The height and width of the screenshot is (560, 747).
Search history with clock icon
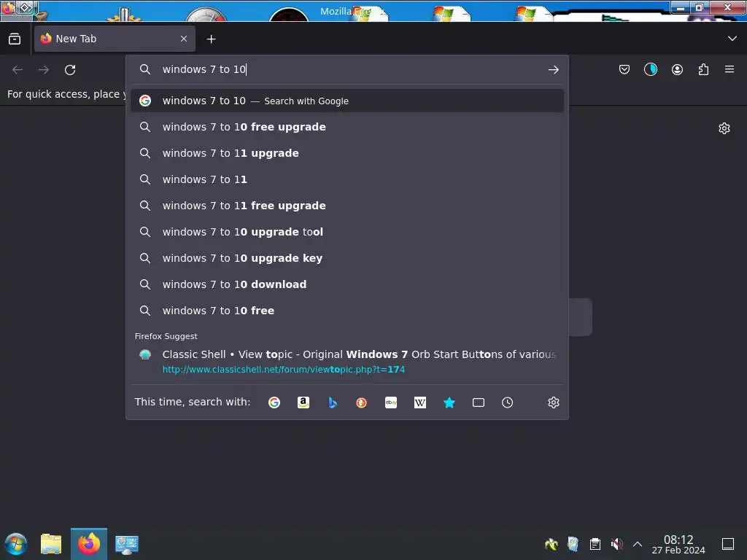508,402
